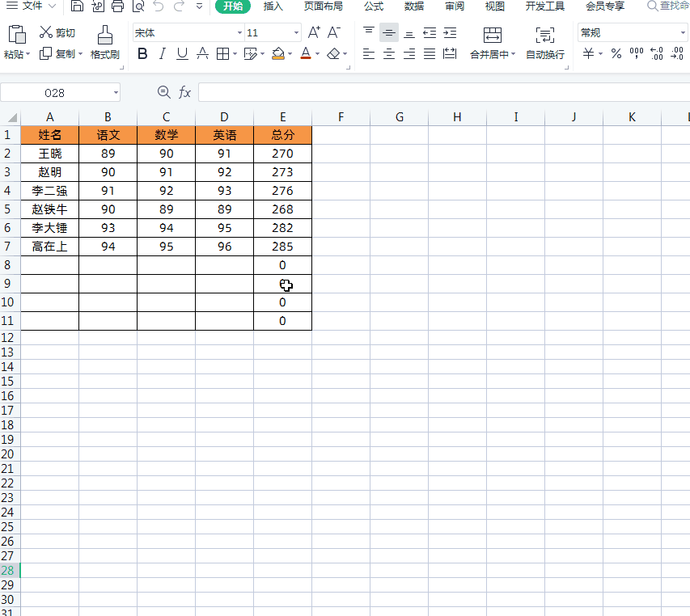
Task: Select Justify alignment icon
Action: coord(430,53)
